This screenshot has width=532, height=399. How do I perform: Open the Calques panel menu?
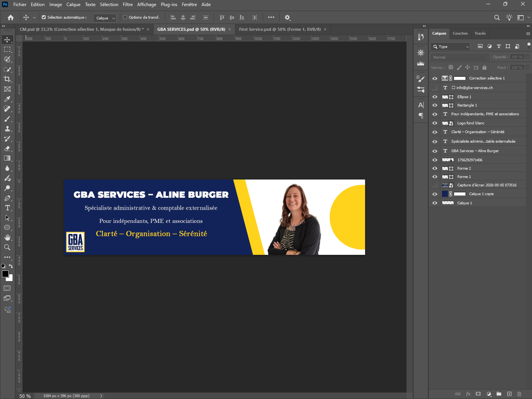[528, 33]
